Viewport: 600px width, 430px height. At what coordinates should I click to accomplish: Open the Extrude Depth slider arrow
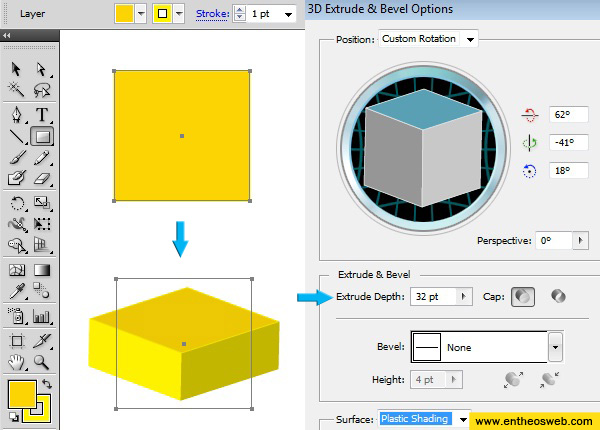pos(463,297)
